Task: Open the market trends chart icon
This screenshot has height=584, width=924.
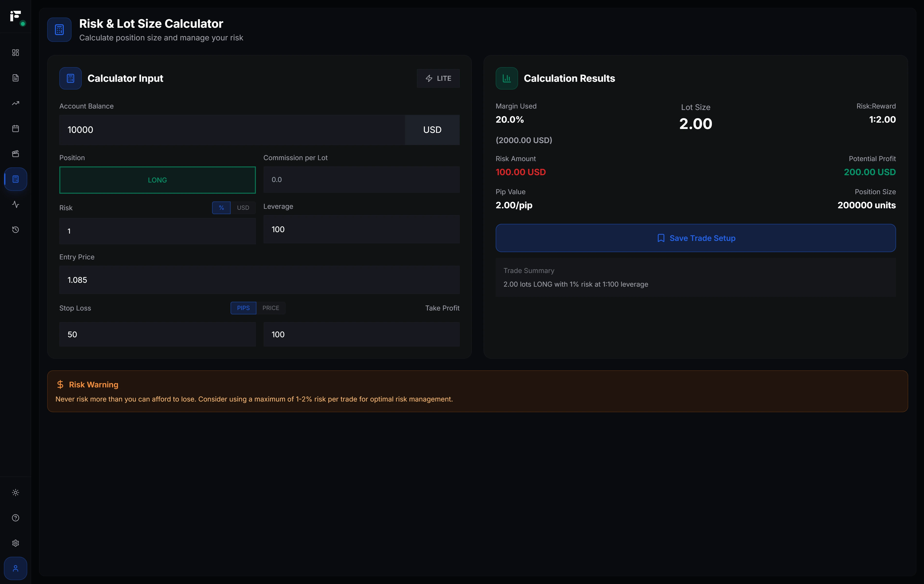Action: click(15, 103)
